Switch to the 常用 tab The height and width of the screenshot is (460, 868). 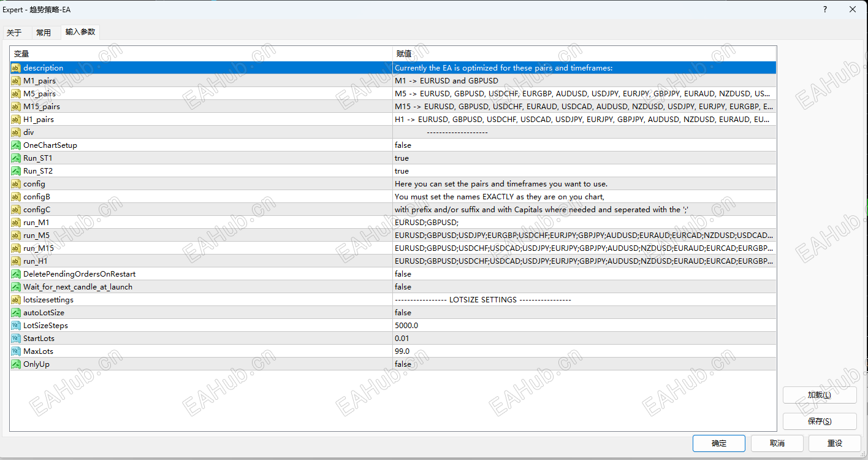44,33
